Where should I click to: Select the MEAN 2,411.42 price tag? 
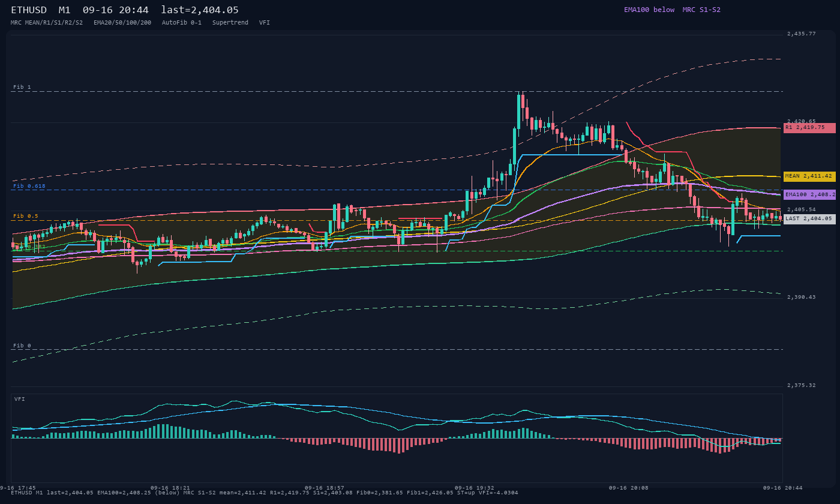pyautogui.click(x=809, y=176)
